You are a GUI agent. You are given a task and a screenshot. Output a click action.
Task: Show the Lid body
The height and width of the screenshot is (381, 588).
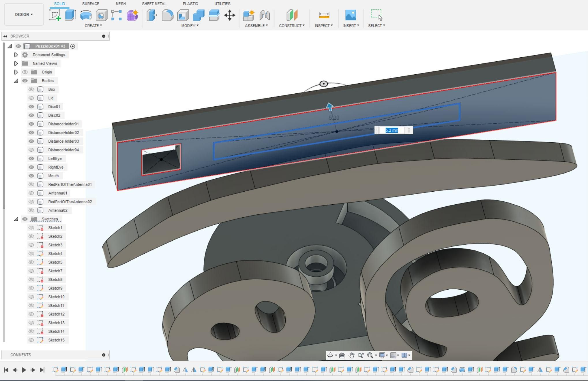[x=31, y=98]
